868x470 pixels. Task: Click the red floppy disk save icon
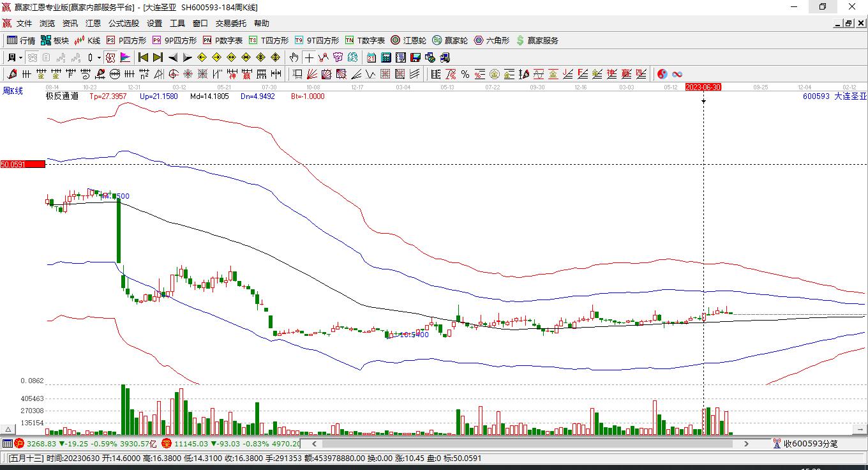(415, 57)
